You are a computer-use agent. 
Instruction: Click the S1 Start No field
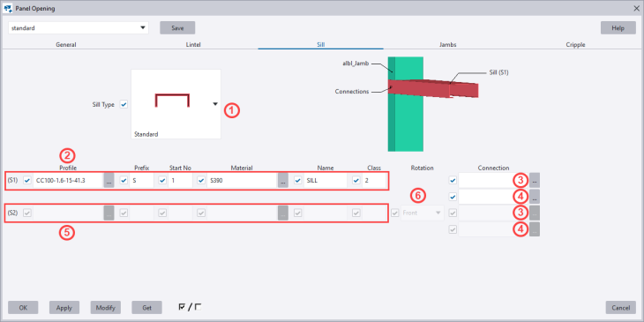[x=180, y=180]
